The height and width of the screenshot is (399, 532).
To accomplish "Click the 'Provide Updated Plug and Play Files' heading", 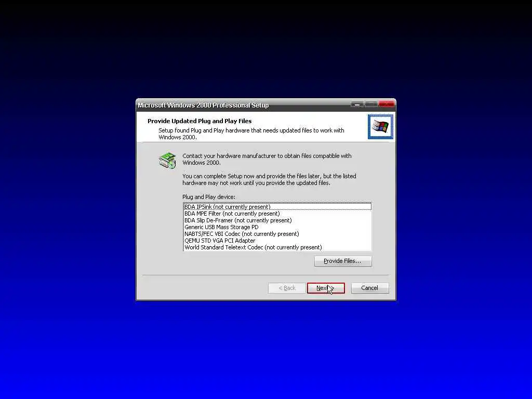I will pyautogui.click(x=199, y=121).
